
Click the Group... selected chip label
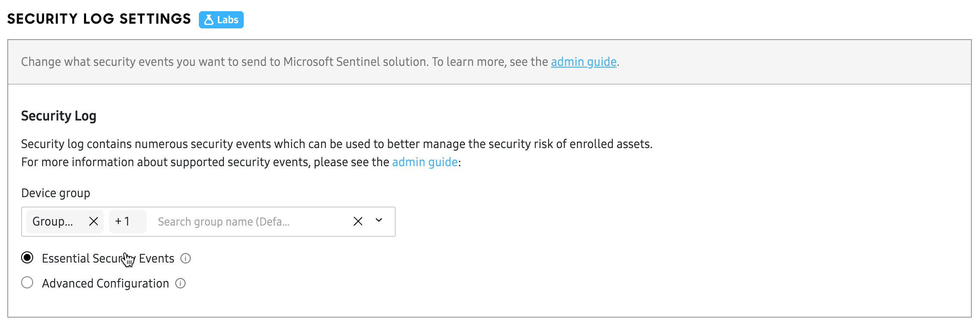(53, 221)
